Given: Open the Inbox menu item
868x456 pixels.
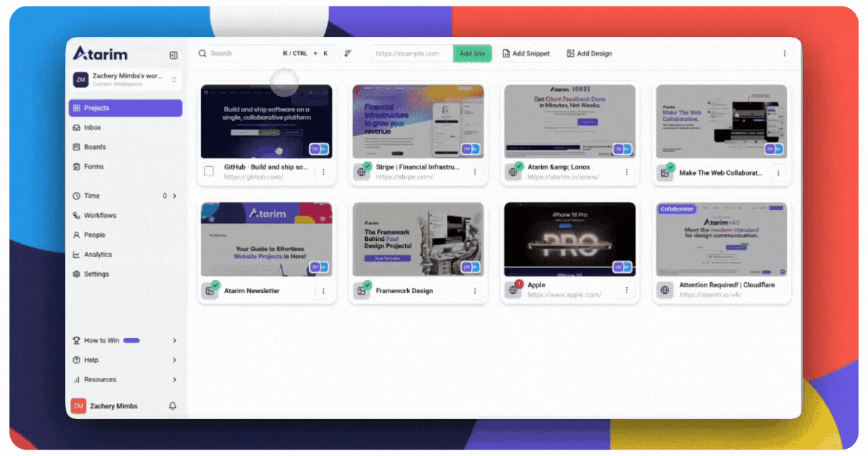Looking at the screenshot, I should click(93, 127).
